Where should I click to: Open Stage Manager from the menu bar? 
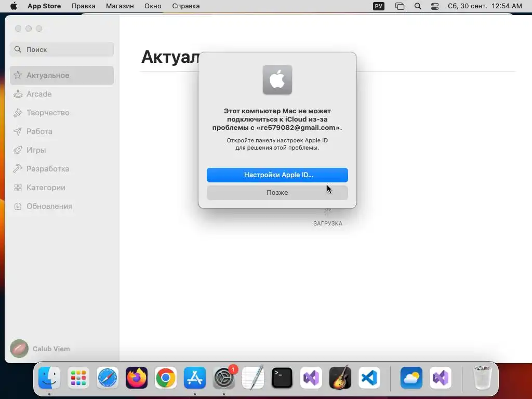pos(400,6)
